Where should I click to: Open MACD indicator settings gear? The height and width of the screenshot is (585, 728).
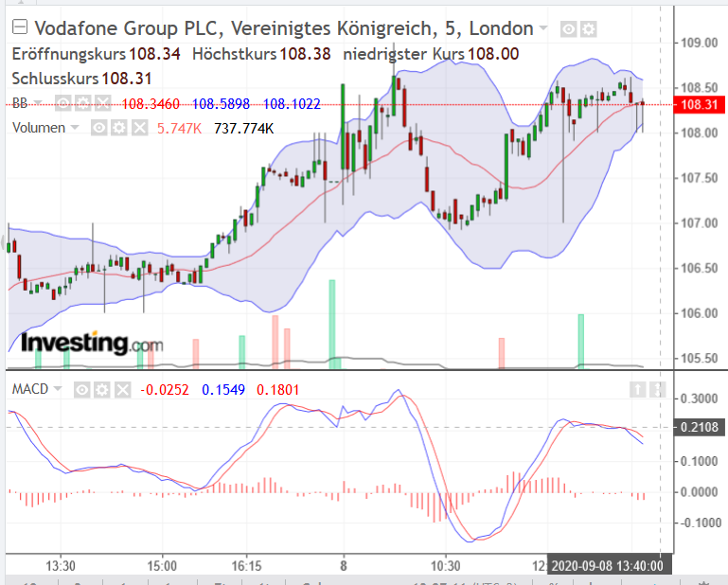click(x=102, y=390)
